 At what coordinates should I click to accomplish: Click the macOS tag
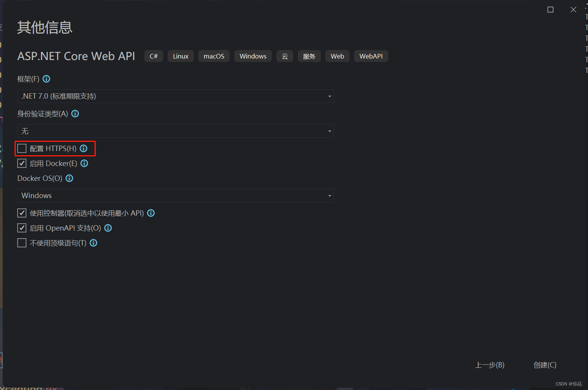click(214, 56)
